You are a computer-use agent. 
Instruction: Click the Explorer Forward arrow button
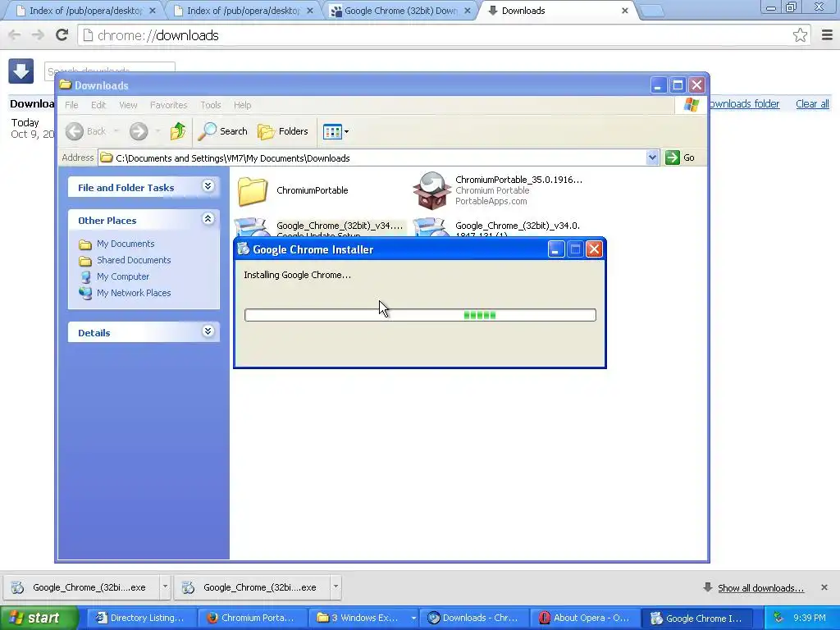coord(139,131)
